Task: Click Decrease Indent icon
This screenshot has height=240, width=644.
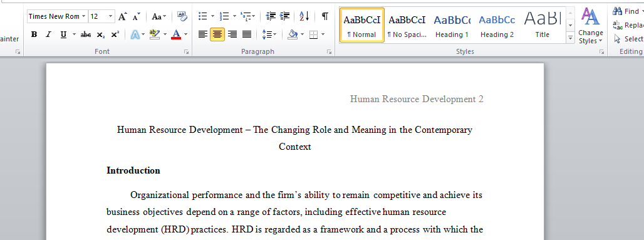Action: [271, 16]
